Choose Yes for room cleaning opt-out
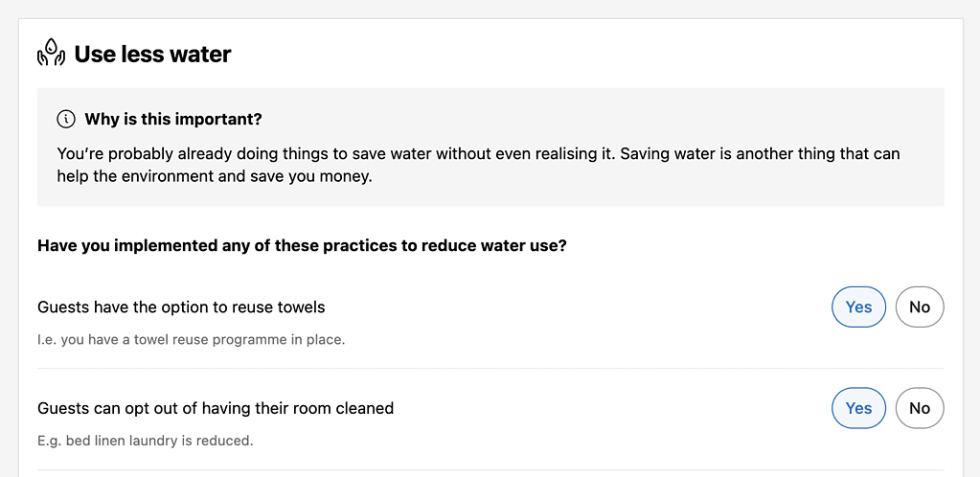980x477 pixels. (x=858, y=408)
